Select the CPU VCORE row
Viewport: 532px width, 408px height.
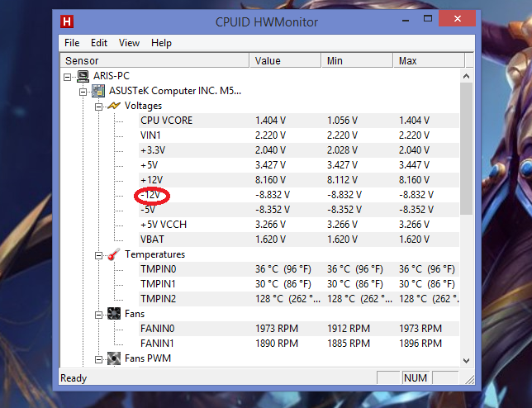click(x=298, y=121)
